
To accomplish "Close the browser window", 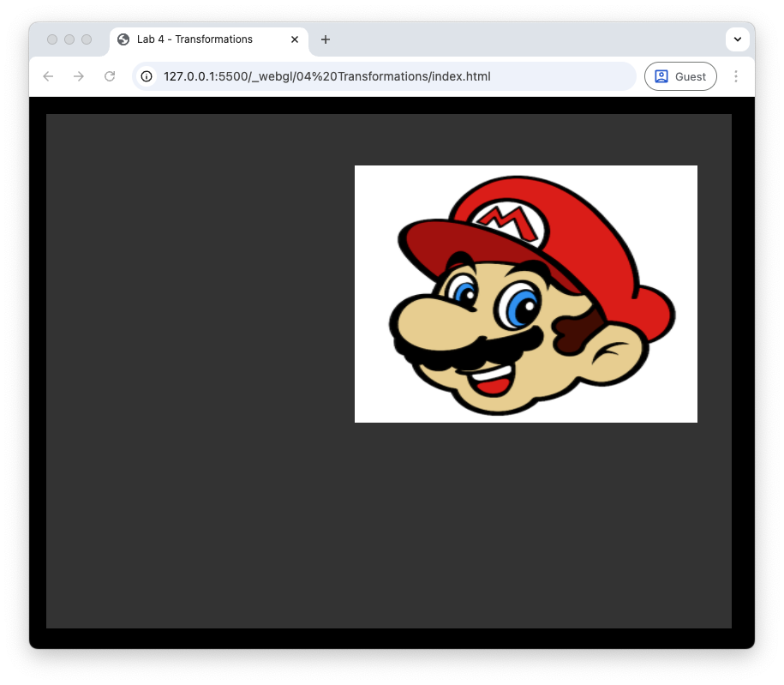I will click(x=52, y=39).
